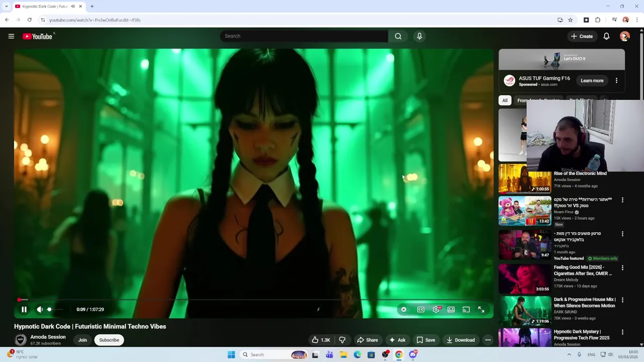Image resolution: width=644 pixels, height=362 pixels.
Task: Toggle subtitles closed captions
Action: pos(421,310)
